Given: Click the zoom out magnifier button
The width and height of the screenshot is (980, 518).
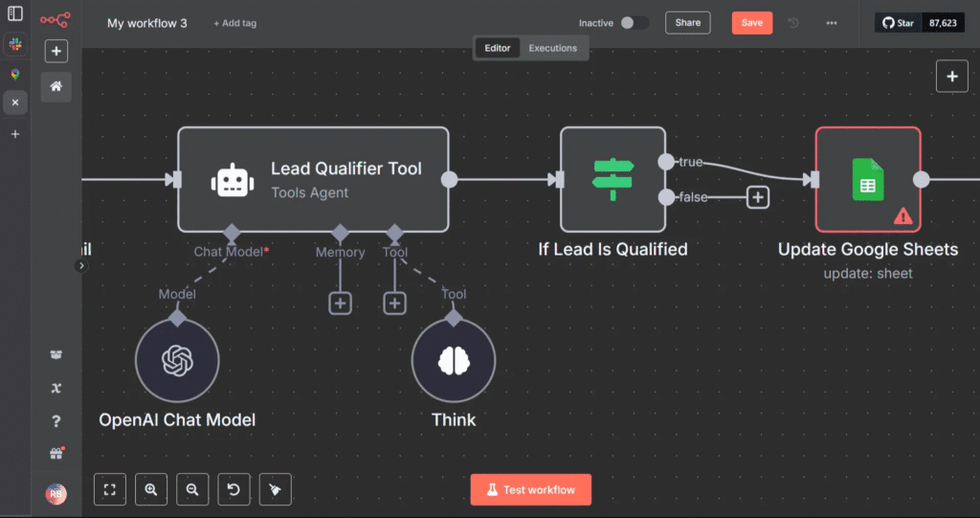Looking at the screenshot, I should [192, 489].
